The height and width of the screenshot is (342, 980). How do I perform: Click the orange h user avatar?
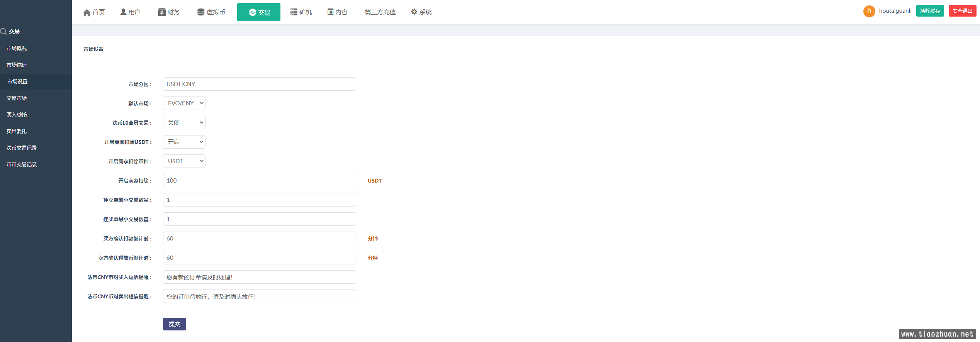(869, 11)
